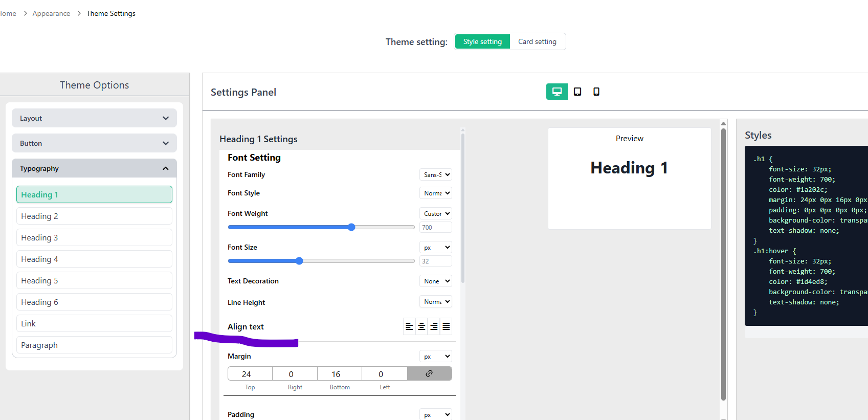Justify heading text alignment

point(446,326)
